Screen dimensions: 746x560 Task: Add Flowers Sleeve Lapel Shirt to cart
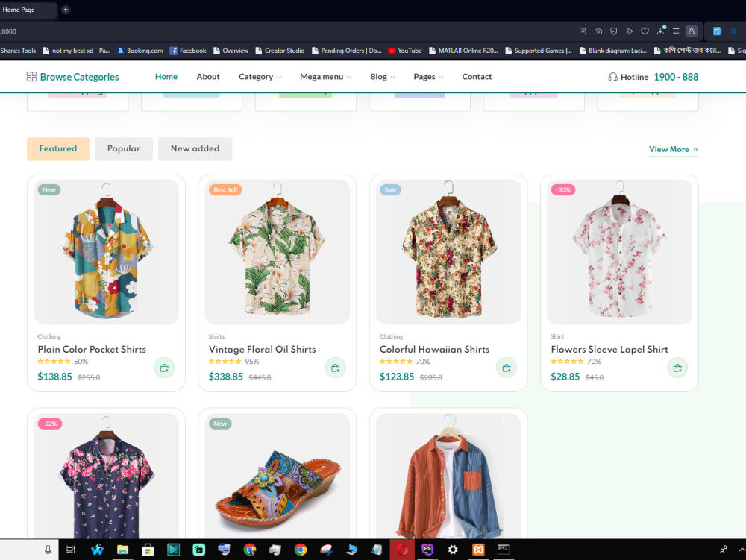click(x=677, y=368)
